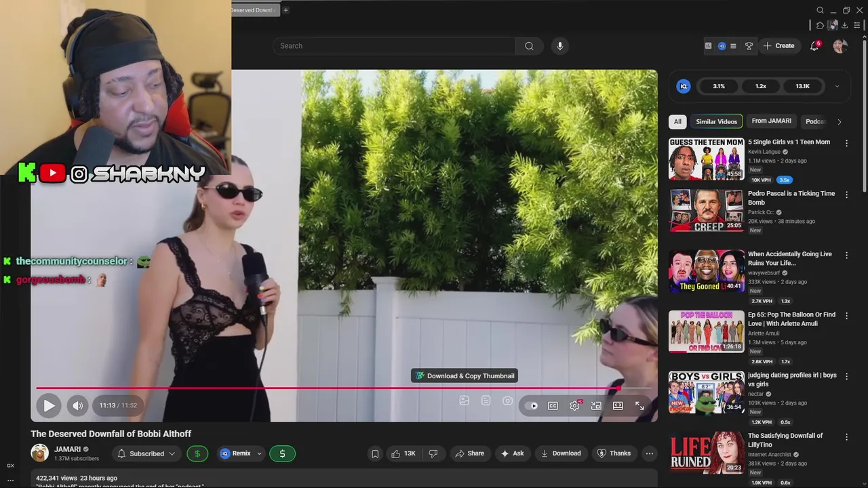Open a new browser tab
The image size is (868, 488).
285,10
